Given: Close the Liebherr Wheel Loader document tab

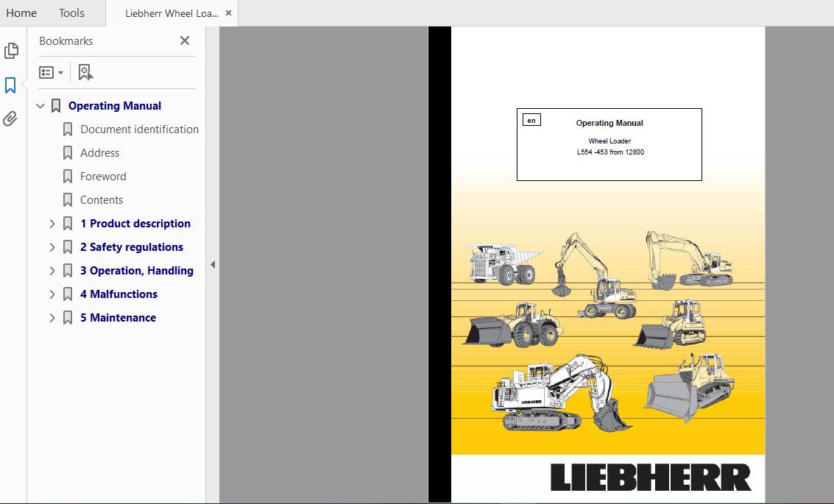Looking at the screenshot, I should 229,13.
